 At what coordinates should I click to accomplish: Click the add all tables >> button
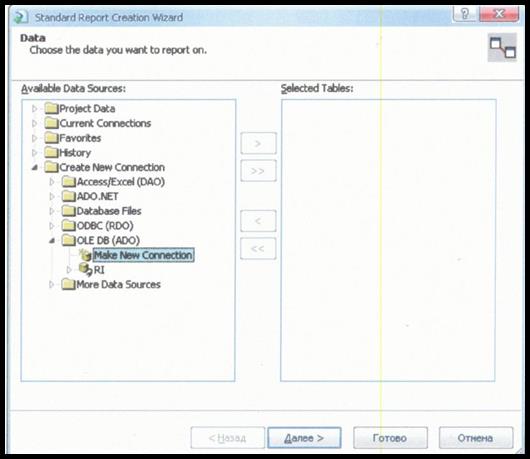(x=258, y=171)
